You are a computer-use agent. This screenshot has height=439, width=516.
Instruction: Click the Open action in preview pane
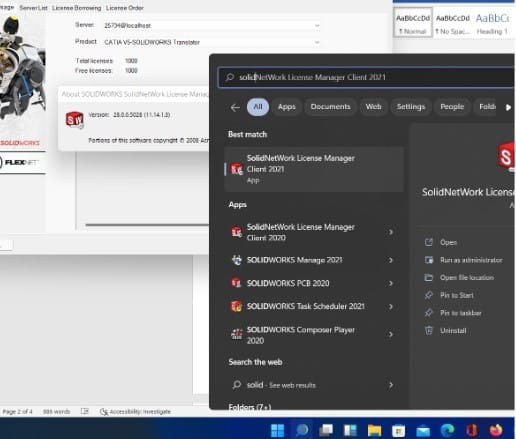tap(448, 242)
